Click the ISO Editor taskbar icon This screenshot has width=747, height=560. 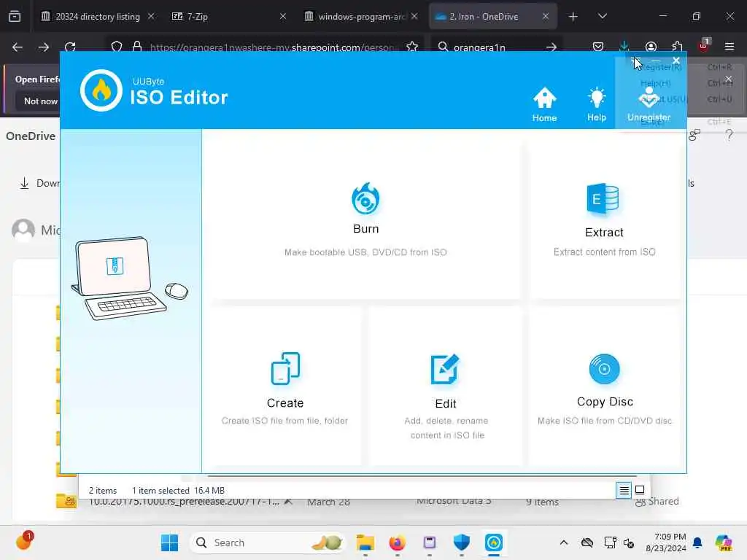[x=494, y=542]
